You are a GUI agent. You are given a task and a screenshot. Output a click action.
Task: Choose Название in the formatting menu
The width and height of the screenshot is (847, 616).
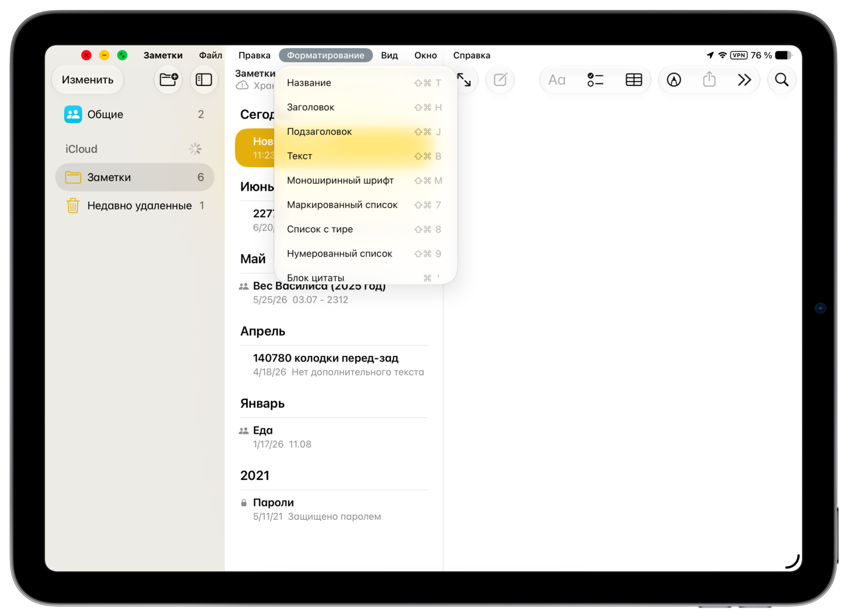366,83
